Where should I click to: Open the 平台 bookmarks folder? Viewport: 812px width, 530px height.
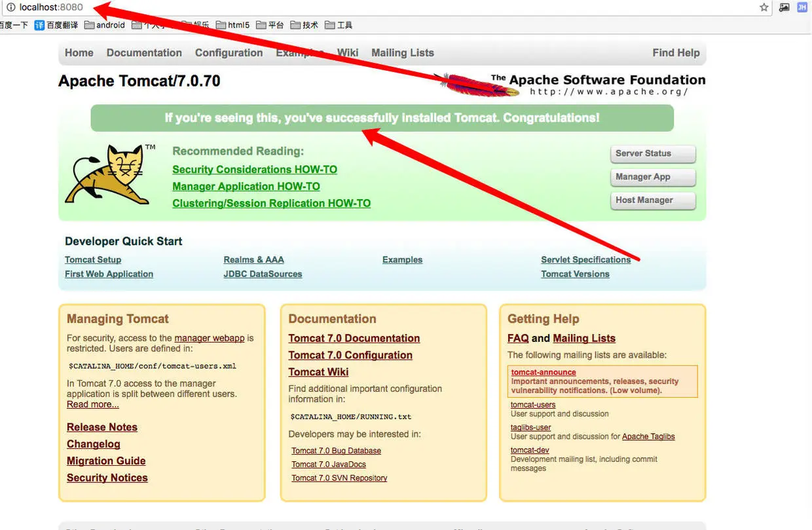click(x=270, y=25)
